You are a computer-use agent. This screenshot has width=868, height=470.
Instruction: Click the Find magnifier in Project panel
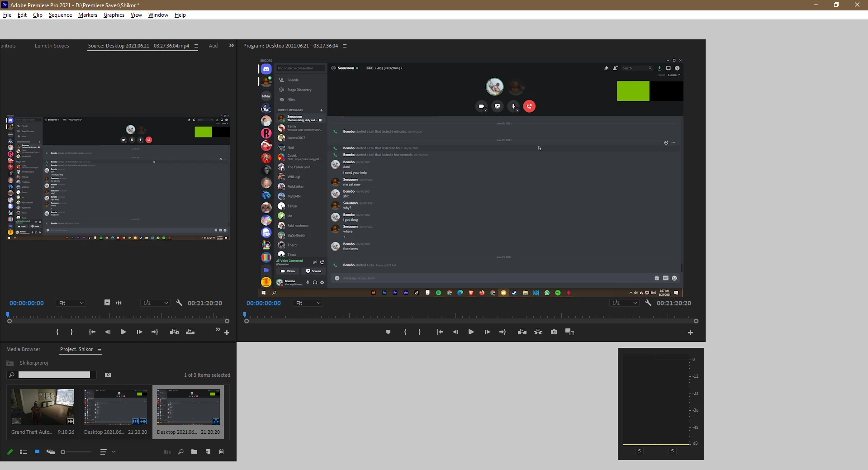[x=181, y=452]
